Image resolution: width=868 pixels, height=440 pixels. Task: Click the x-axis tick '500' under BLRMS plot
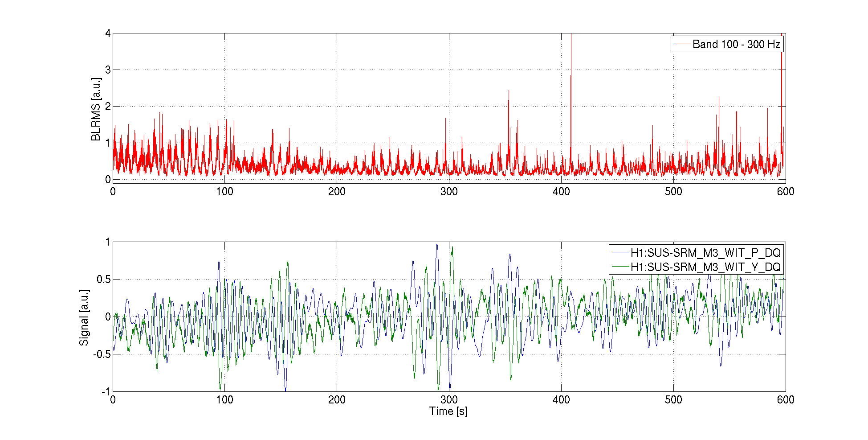tap(673, 192)
